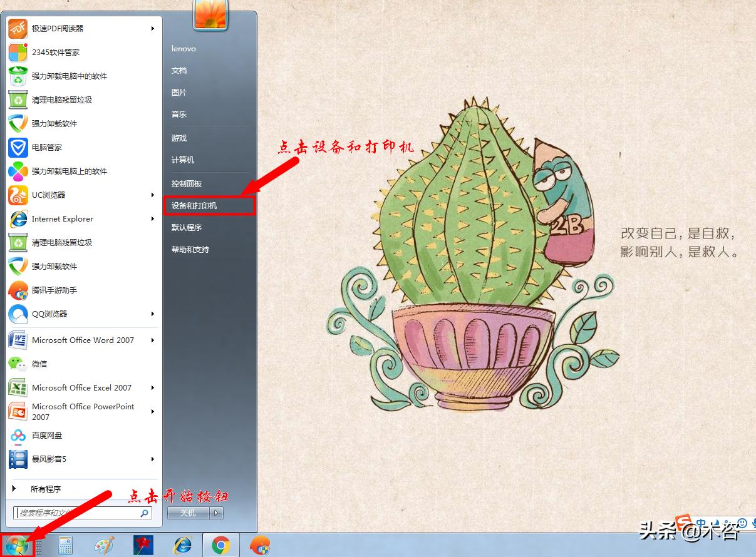The height and width of the screenshot is (557, 756).
Task: Launch Internet Explorer from the taskbar
Action: pyautogui.click(x=182, y=545)
